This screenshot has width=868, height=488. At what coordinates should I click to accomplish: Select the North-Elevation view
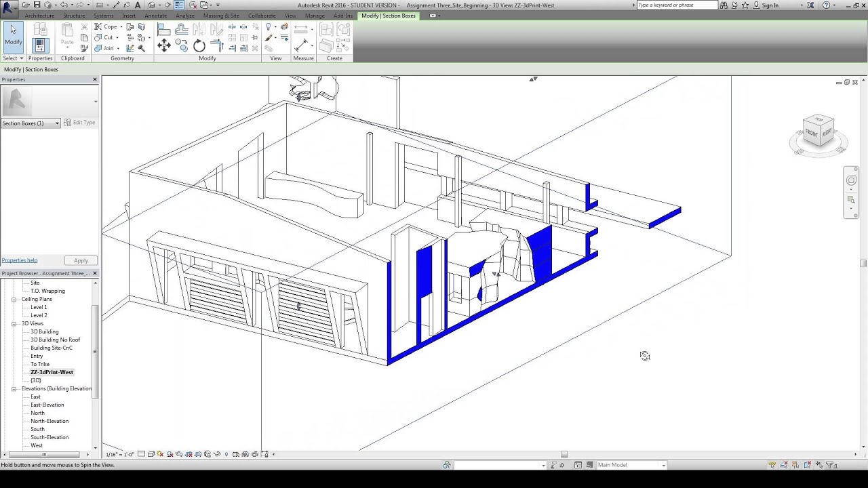click(50, 421)
